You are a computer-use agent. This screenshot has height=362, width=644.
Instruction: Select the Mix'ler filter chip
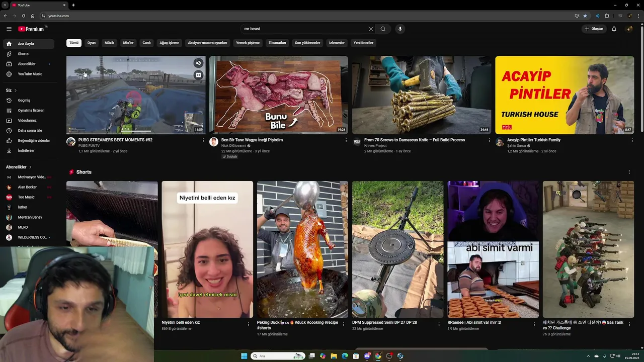[128, 43]
